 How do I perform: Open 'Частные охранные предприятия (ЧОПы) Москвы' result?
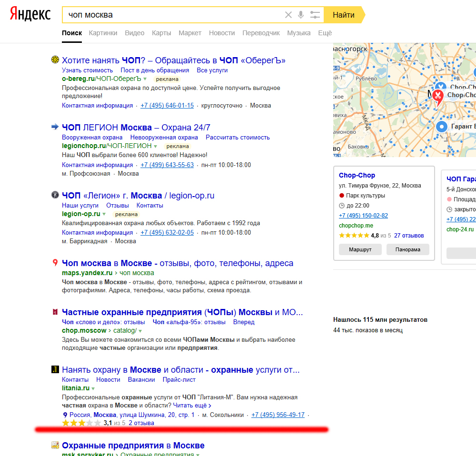tap(182, 312)
